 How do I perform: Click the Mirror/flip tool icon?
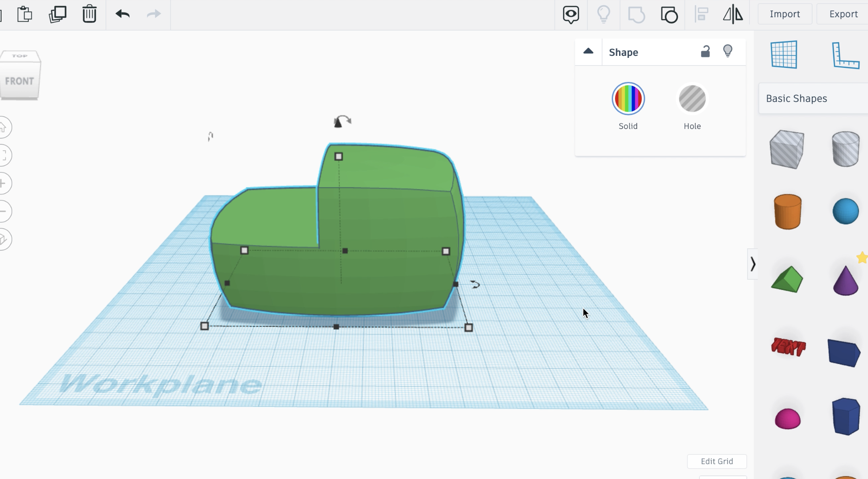pyautogui.click(x=733, y=14)
